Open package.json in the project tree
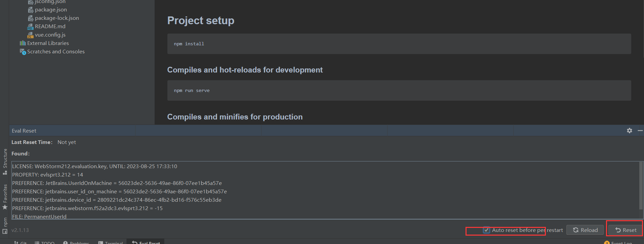Viewport: 644px width, 244px height. click(51, 9)
